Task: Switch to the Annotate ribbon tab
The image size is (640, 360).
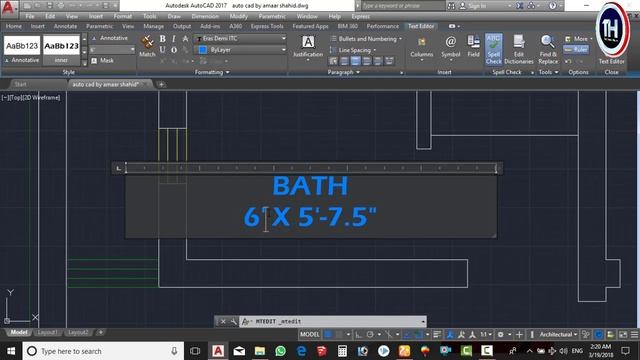Action: [x=65, y=26]
